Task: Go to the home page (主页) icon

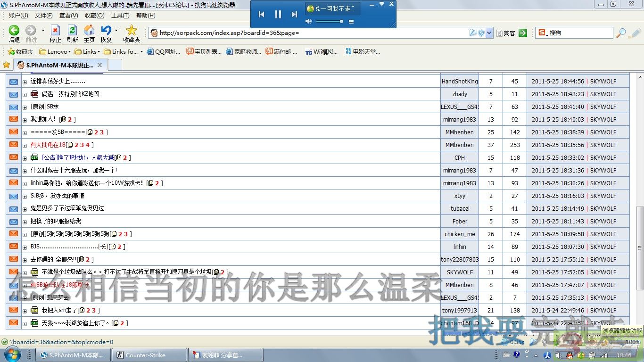Action: (89, 31)
